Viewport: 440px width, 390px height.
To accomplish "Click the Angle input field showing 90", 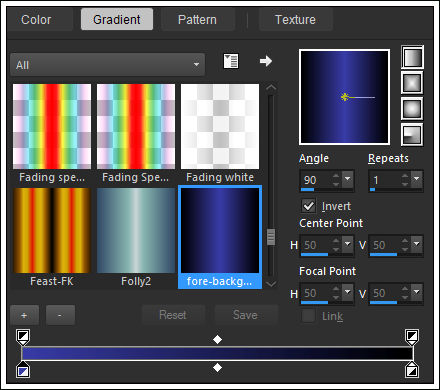I will (316, 180).
